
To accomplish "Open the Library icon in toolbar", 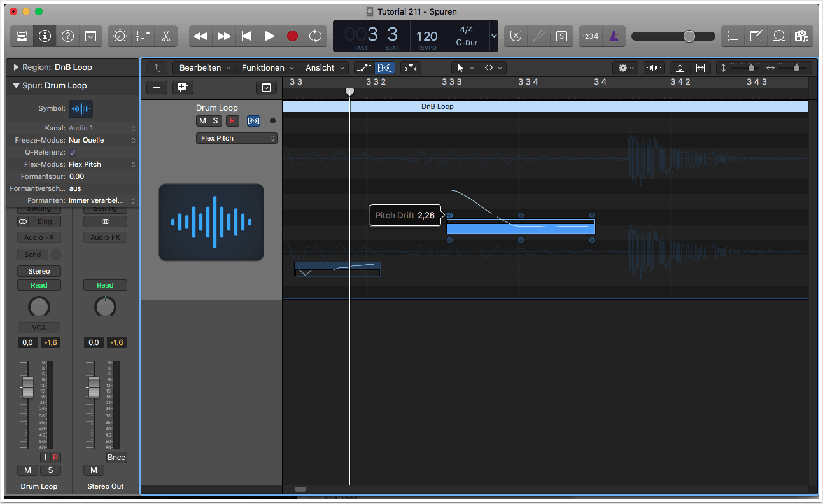I will pyautogui.click(x=22, y=36).
